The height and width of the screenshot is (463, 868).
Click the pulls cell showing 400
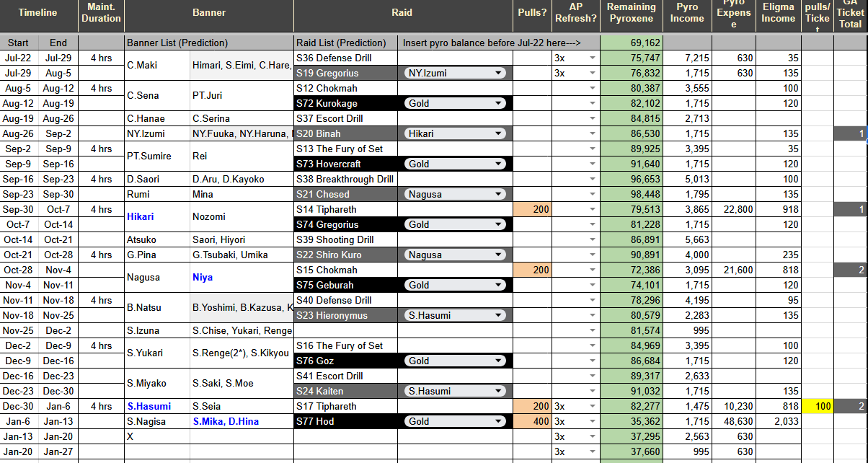532,421
